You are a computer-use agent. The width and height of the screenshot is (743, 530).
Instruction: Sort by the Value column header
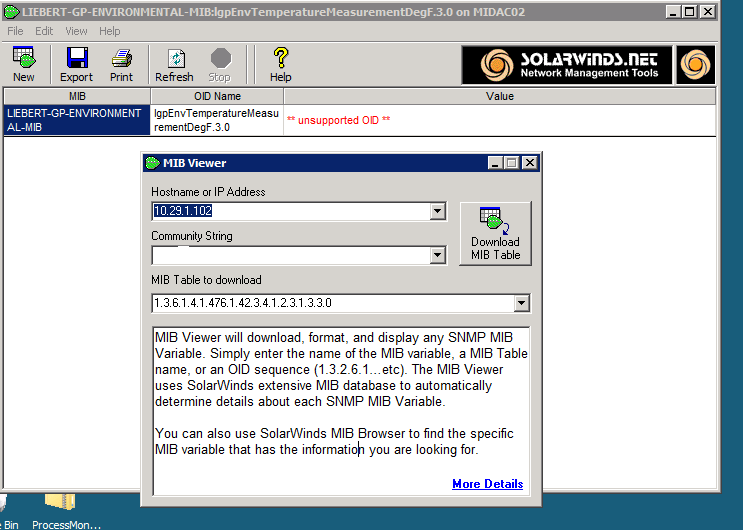(x=499, y=96)
